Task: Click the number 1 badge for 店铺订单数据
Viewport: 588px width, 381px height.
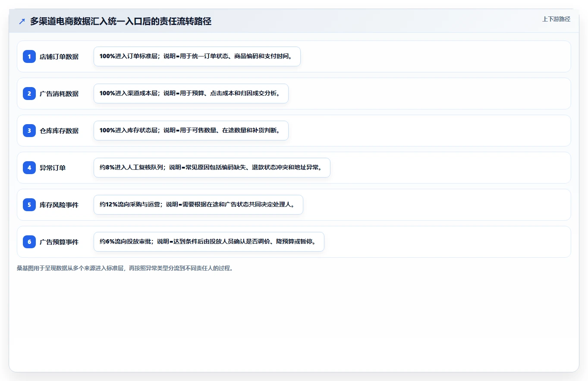Action: (x=29, y=56)
